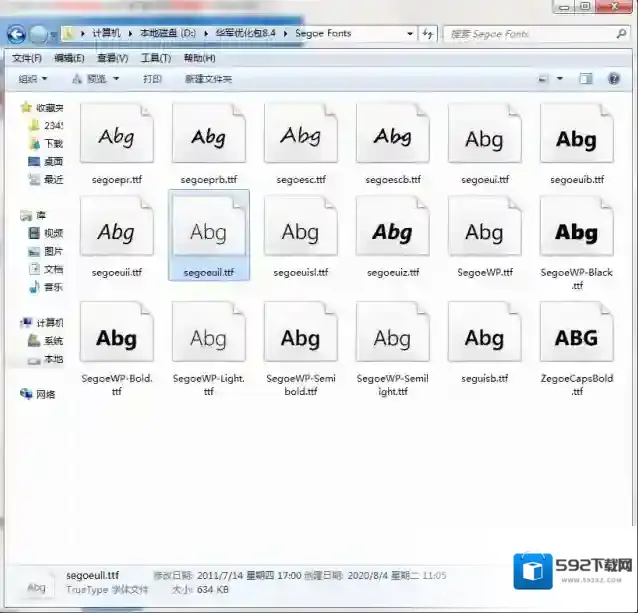Click 华军优化包8.4 in the address path
Image resolution: width=638 pixels, height=613 pixels.
pyautogui.click(x=245, y=34)
